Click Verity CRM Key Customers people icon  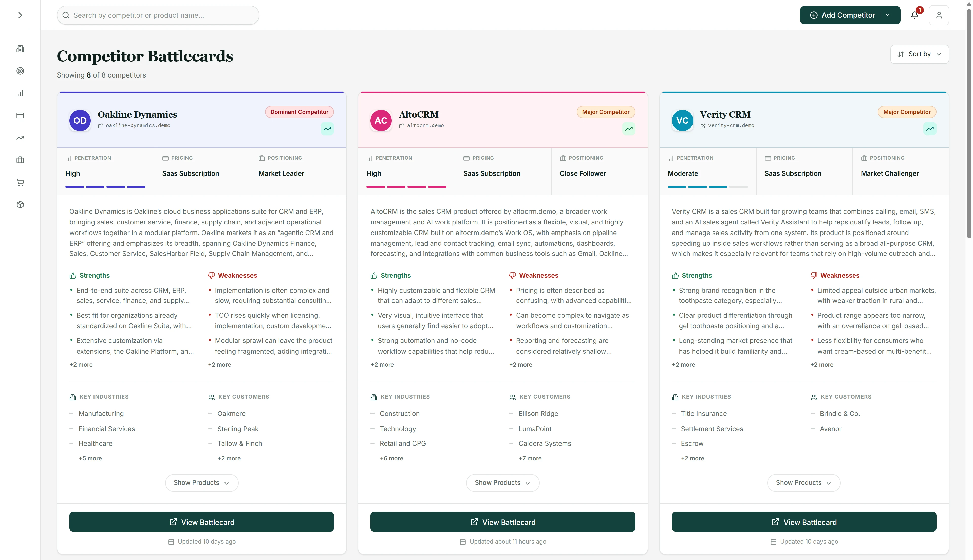pos(814,397)
